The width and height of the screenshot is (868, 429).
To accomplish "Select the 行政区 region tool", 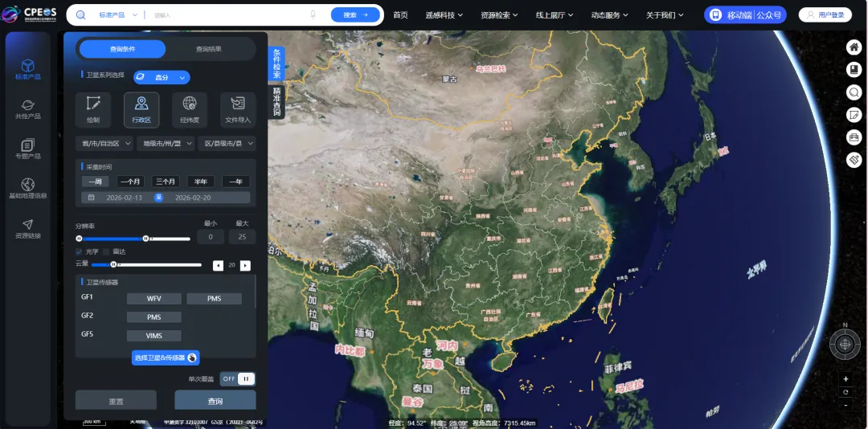I will pos(141,110).
